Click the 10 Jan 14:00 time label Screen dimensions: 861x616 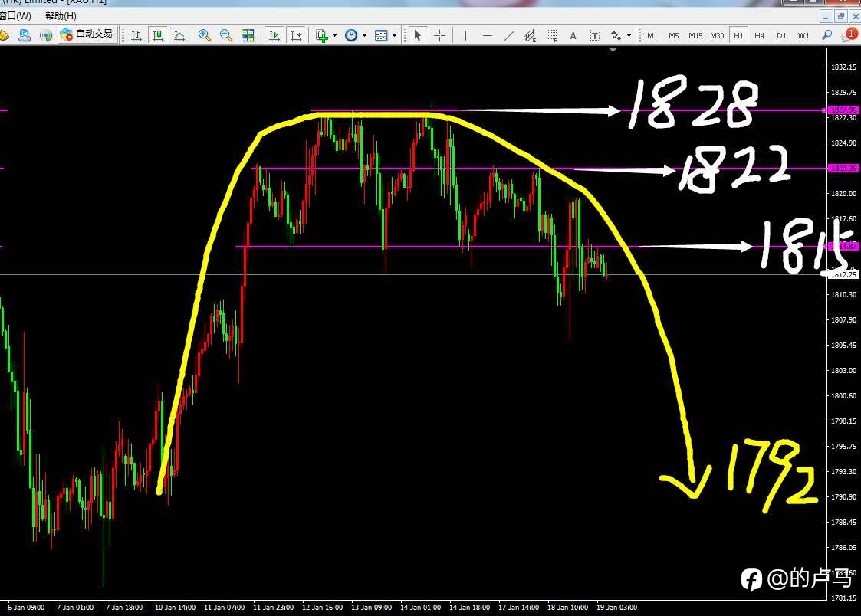175,608
